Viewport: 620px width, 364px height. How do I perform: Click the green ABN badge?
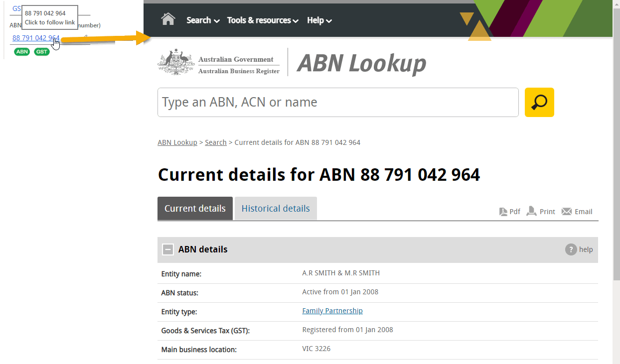22,52
